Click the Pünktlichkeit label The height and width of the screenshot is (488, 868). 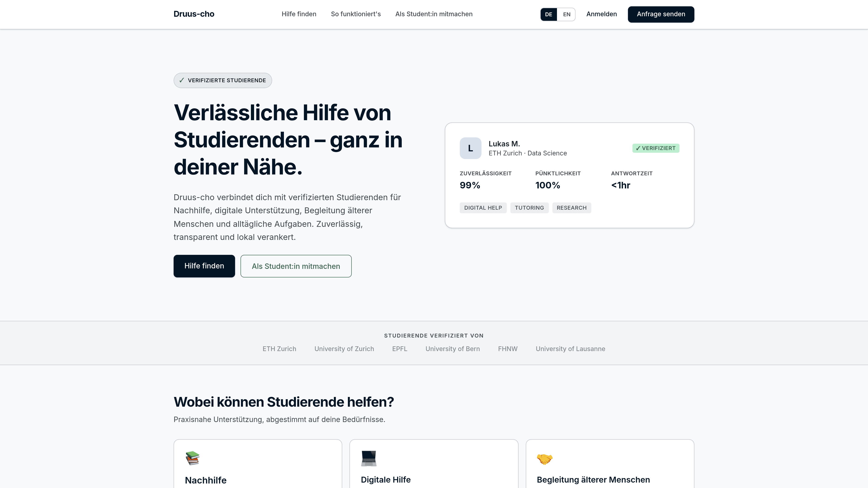[x=558, y=174]
